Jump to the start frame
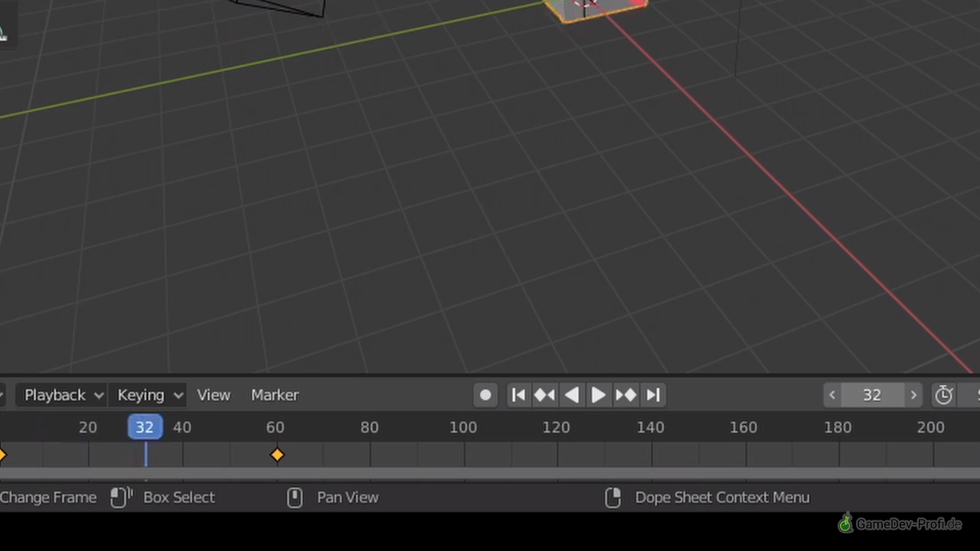The width and height of the screenshot is (980, 551). (x=518, y=395)
